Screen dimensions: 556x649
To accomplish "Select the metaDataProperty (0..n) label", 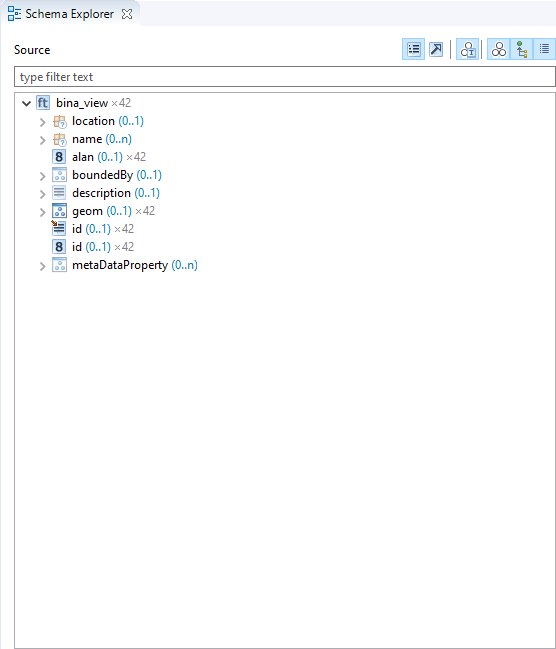I will pyautogui.click(x=135, y=265).
